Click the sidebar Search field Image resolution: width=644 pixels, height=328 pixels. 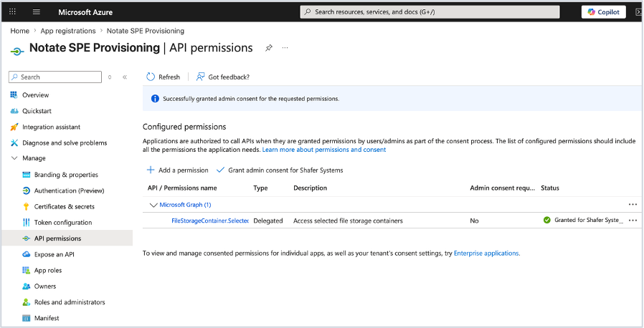55,77
